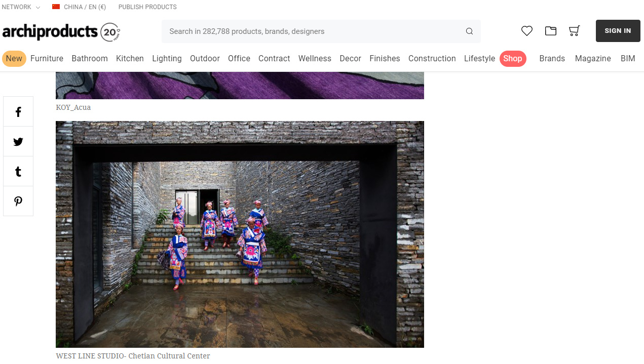Open the Finishes category menu
Viewport: 644px width, 364px height.
coord(385,59)
